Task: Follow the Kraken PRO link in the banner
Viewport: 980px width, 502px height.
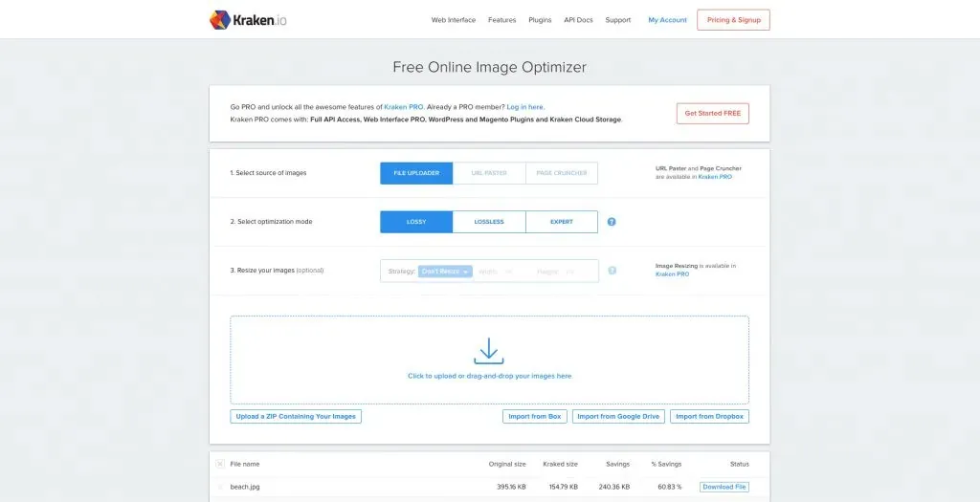Action: point(404,107)
